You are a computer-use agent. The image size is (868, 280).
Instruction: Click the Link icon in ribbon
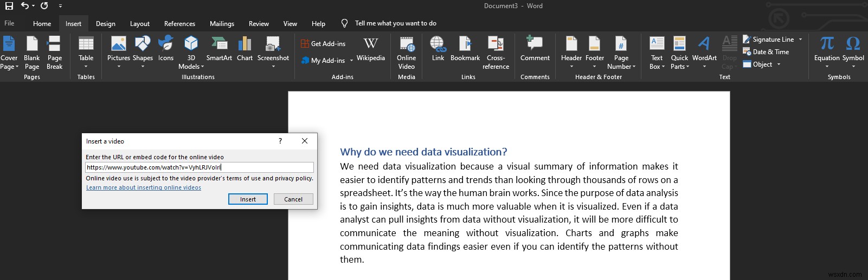coord(438,49)
